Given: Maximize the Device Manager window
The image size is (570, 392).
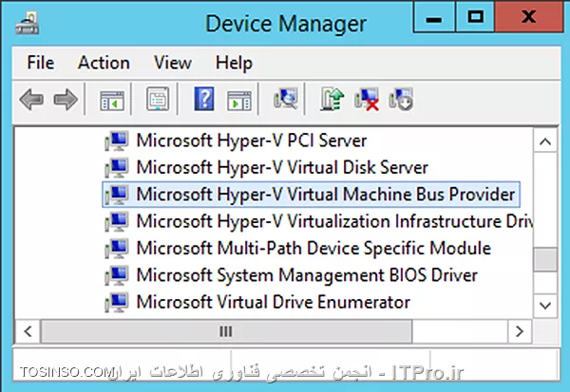Looking at the screenshot, I should click(x=475, y=17).
